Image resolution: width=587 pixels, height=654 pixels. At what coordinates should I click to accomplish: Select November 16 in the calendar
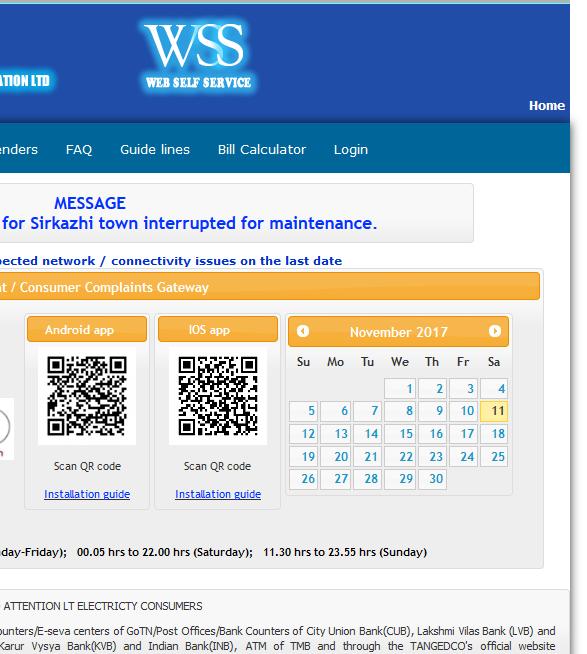point(432,434)
